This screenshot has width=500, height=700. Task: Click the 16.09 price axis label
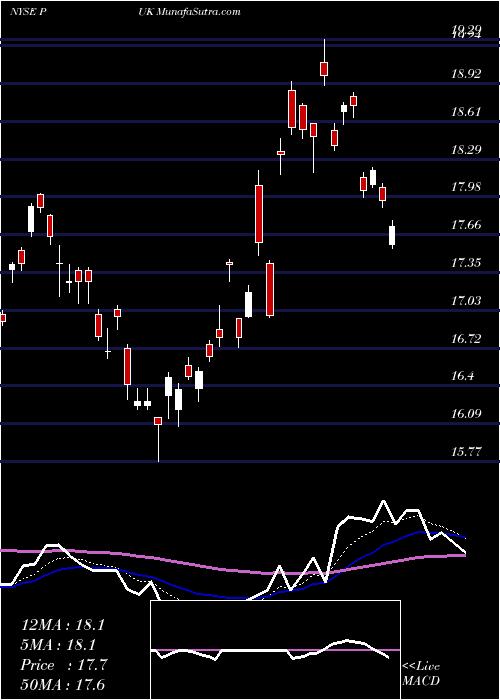click(x=467, y=414)
